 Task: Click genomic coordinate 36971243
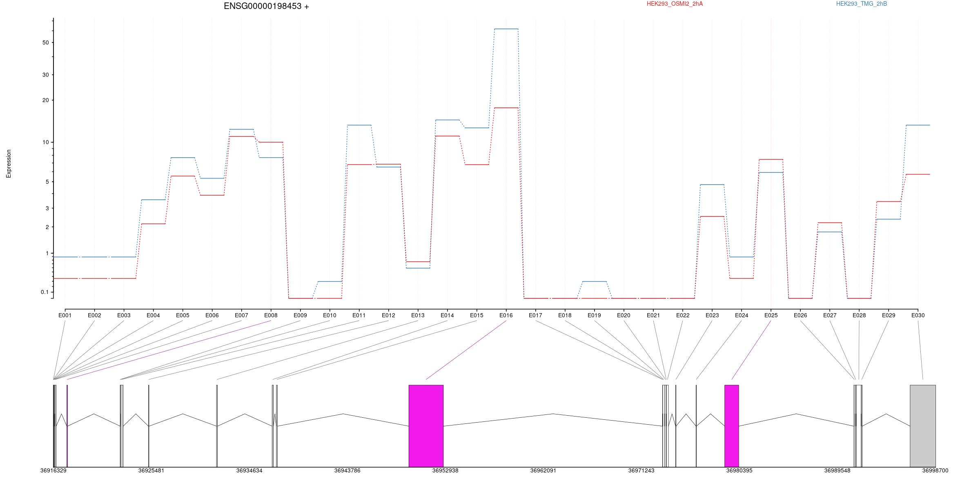tap(641, 470)
